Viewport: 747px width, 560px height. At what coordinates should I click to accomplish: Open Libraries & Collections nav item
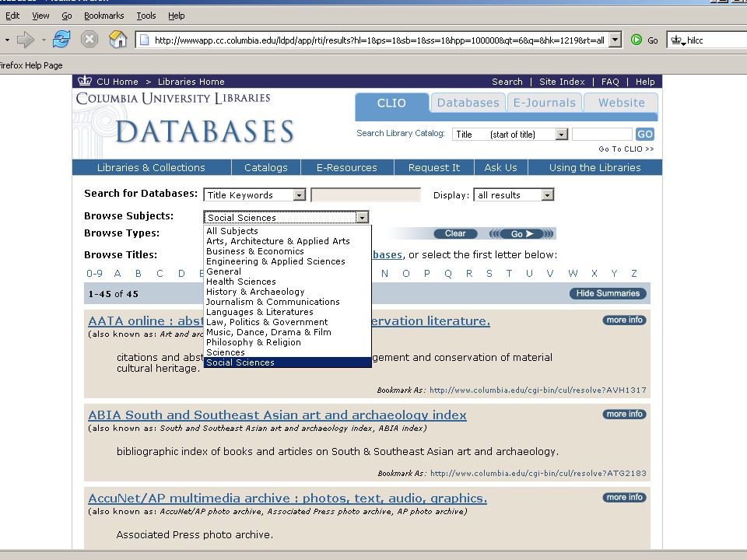(151, 168)
